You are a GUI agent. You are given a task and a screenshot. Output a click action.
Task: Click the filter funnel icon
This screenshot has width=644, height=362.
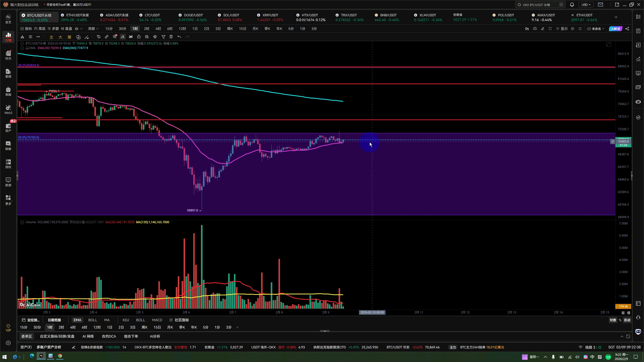163,37
